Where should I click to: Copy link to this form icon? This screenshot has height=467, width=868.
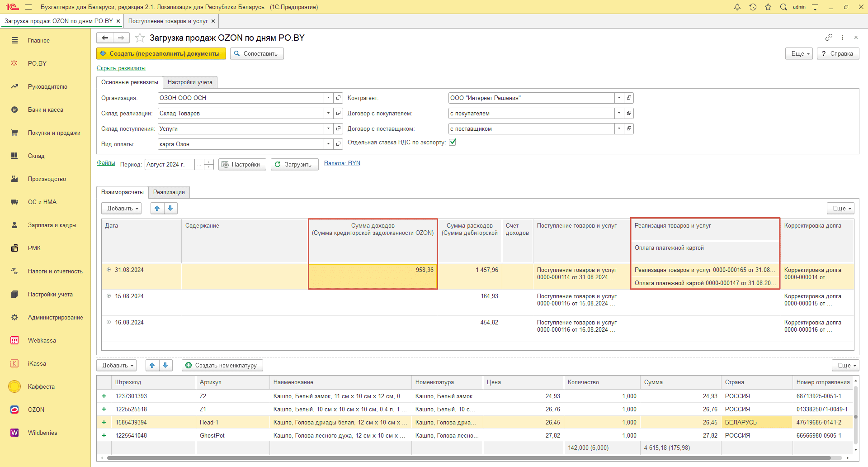click(x=829, y=37)
